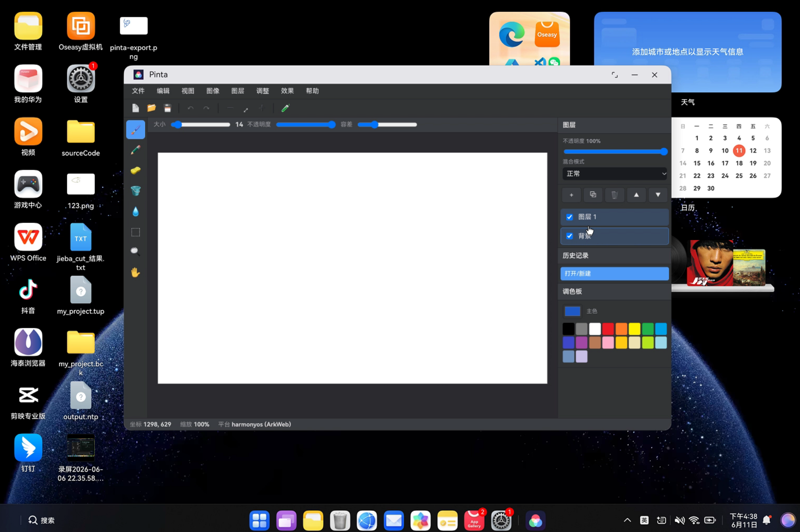Select the Paintbrush tool
Image resolution: width=800 pixels, height=532 pixels.
[x=135, y=130]
